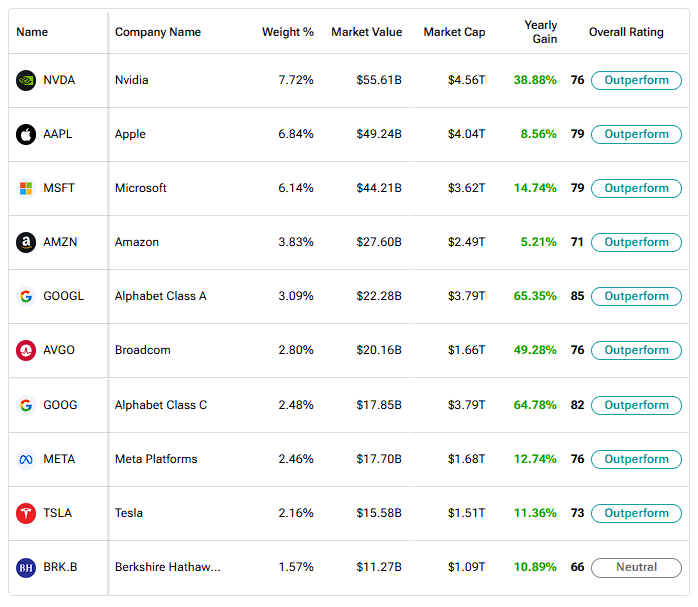Click the Google icon beside GOOGL
698x607 pixels.
point(26,296)
